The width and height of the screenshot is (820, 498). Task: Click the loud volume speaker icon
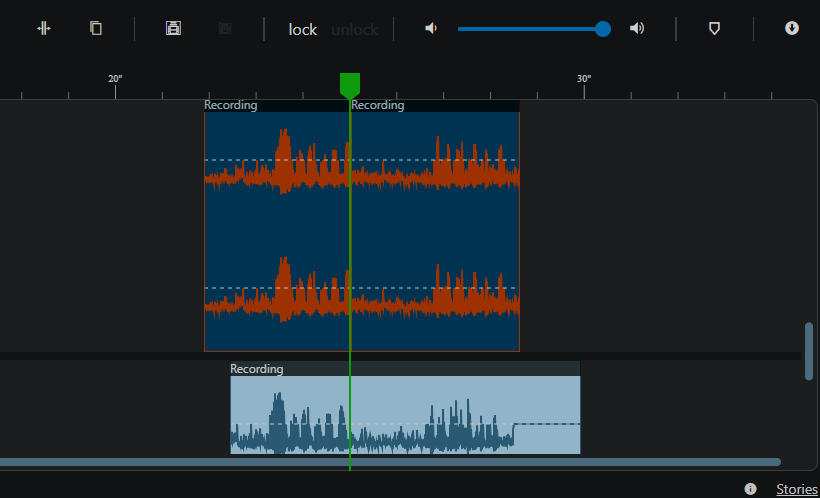636,28
